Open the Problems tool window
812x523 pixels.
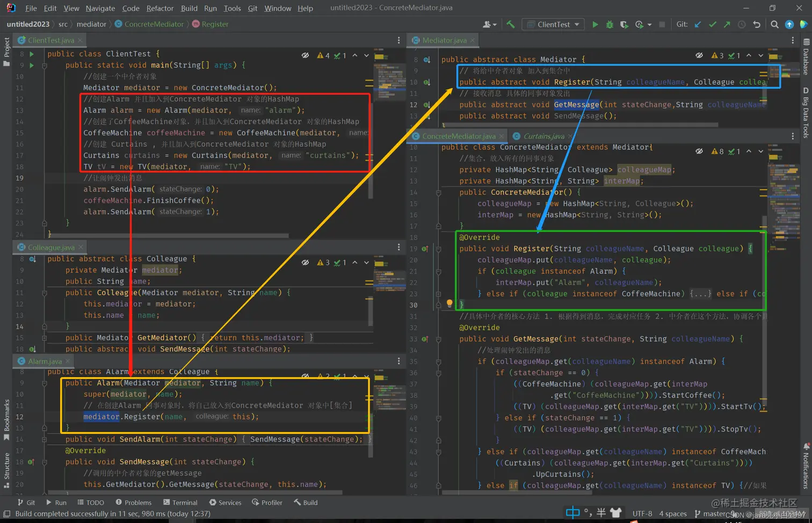134,503
